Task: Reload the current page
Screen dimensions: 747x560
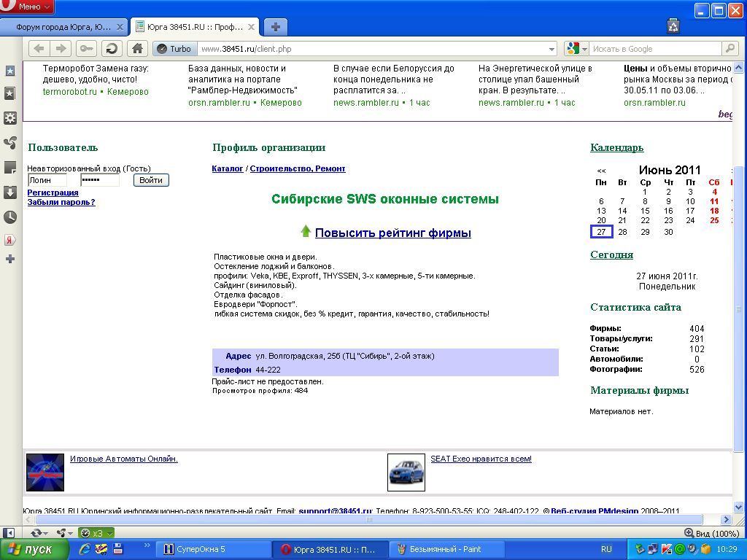Action: [x=112, y=49]
